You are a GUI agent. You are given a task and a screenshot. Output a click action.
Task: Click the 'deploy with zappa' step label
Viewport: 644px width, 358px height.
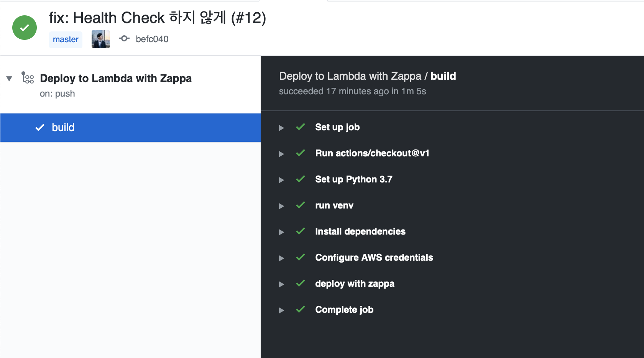[x=355, y=284]
